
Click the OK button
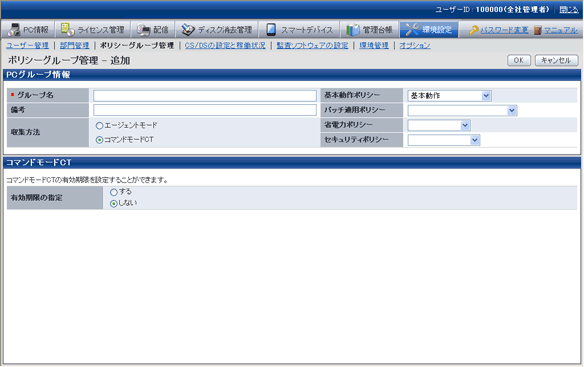[x=519, y=60]
